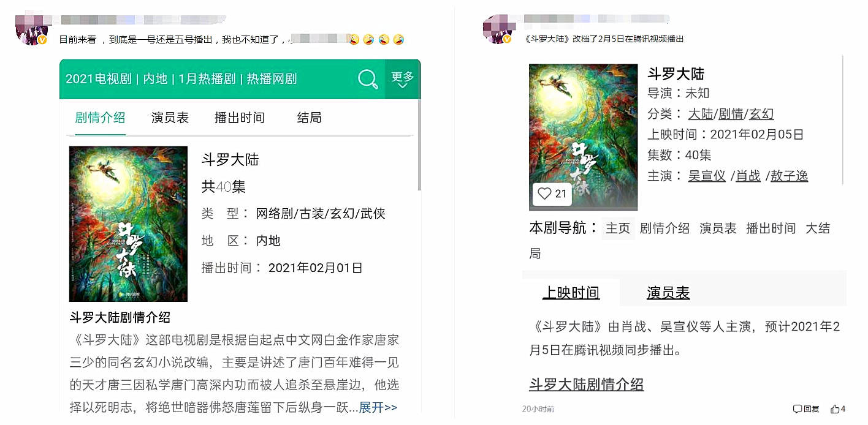Switch to the 演员表 tab in left card
868x425 pixels.
[x=170, y=118]
